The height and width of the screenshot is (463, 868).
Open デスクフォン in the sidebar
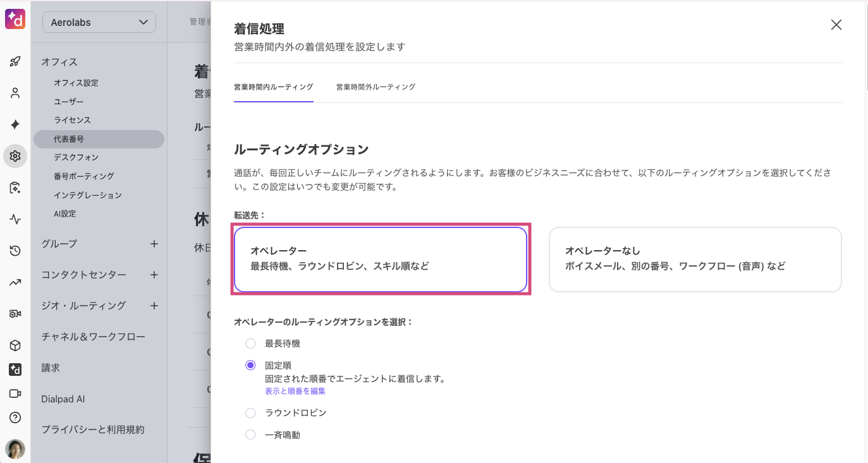click(x=76, y=157)
